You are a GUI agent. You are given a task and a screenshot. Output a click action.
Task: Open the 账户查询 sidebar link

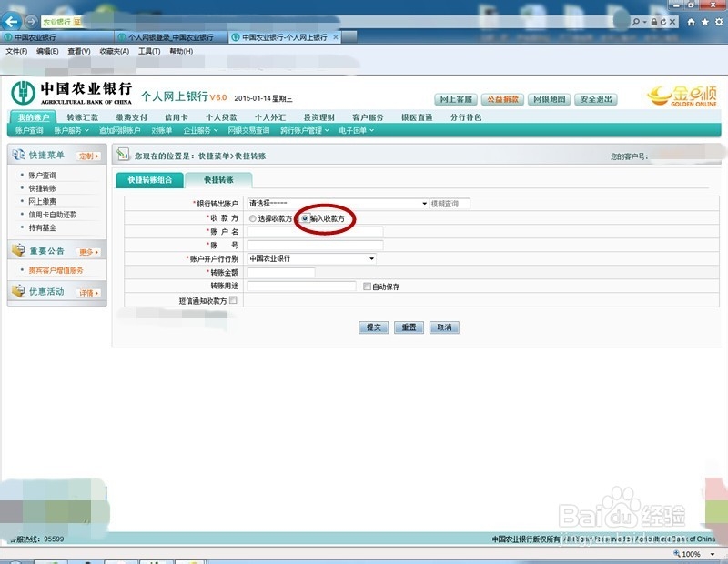click(42, 175)
